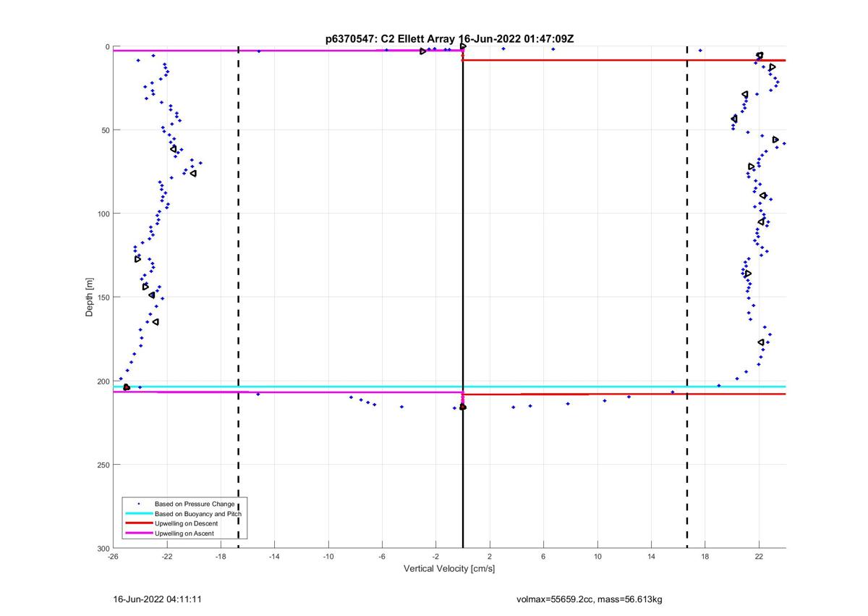Click the y-axis tick label '250'
Viewport: 868px width, 616px height.
103,465
